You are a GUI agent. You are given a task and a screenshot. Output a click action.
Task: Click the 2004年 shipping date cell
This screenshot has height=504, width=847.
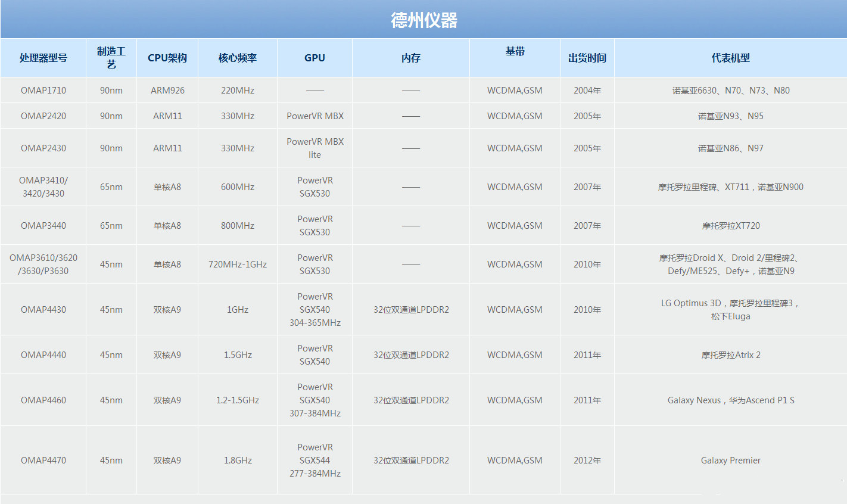587,91
